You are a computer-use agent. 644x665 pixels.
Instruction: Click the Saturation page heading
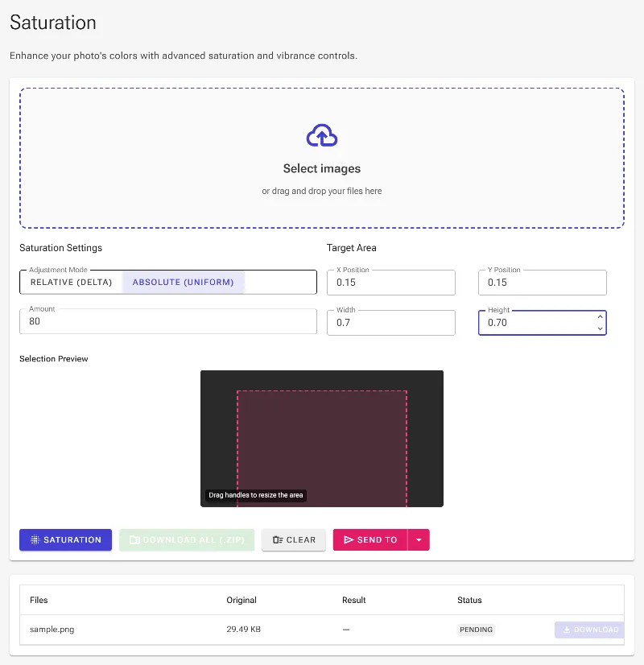pos(53,23)
